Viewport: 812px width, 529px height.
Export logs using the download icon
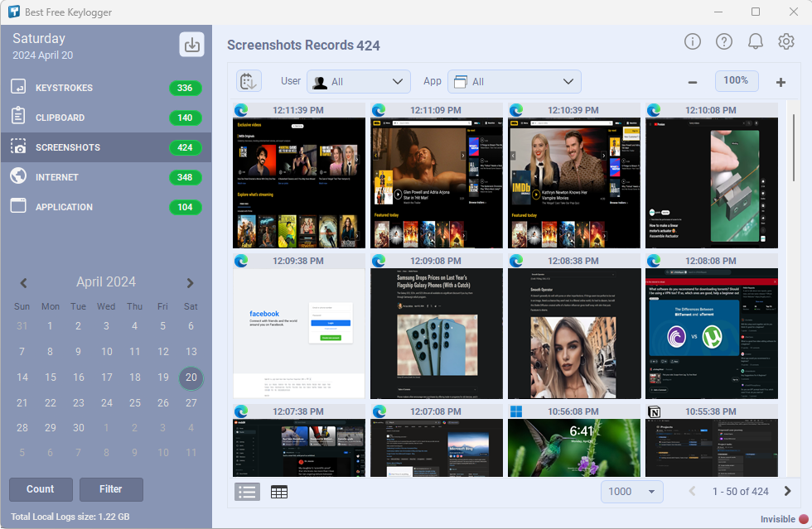pos(191,43)
